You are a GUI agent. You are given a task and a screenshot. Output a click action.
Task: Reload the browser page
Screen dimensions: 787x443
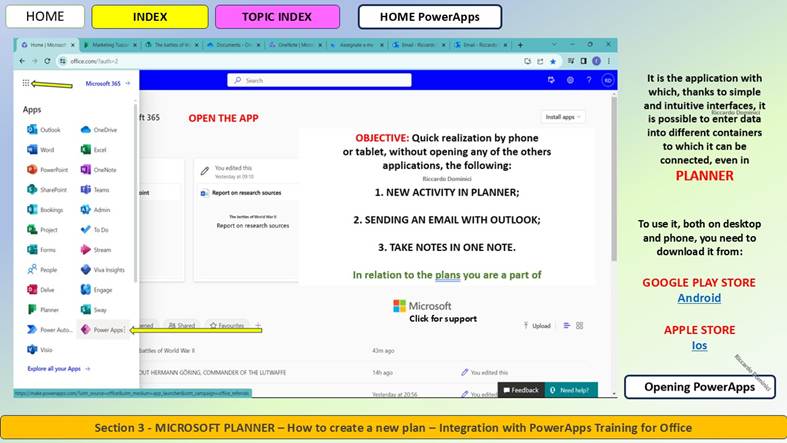coord(47,61)
